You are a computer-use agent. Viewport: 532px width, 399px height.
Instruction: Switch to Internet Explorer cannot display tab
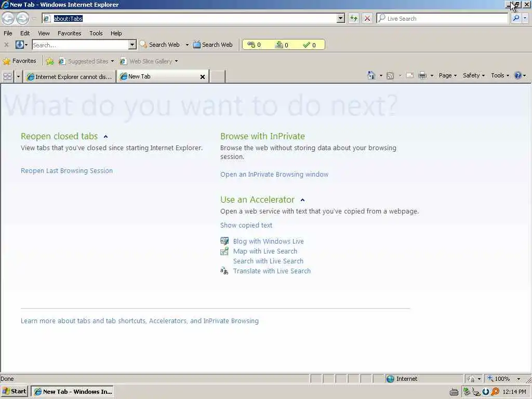click(x=70, y=77)
